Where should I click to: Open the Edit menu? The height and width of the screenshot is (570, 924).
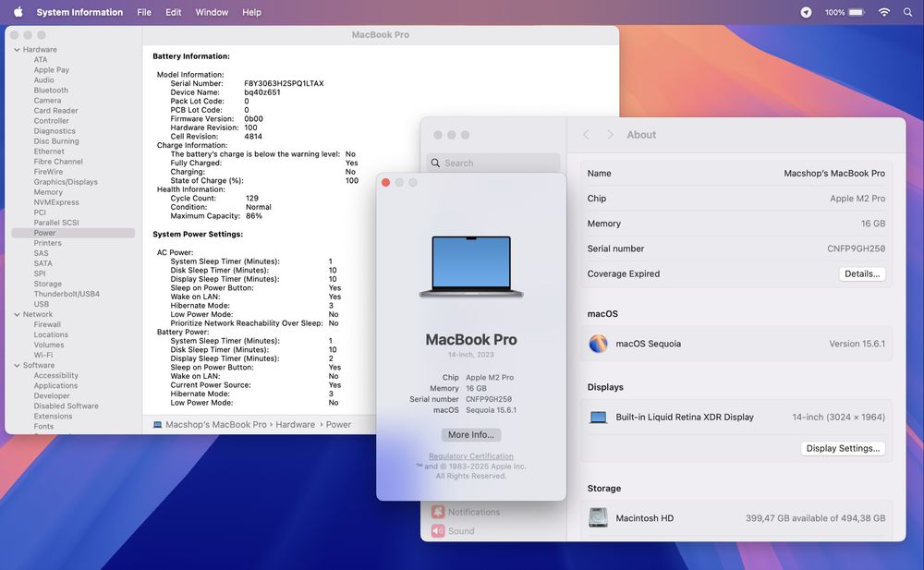[x=174, y=12]
